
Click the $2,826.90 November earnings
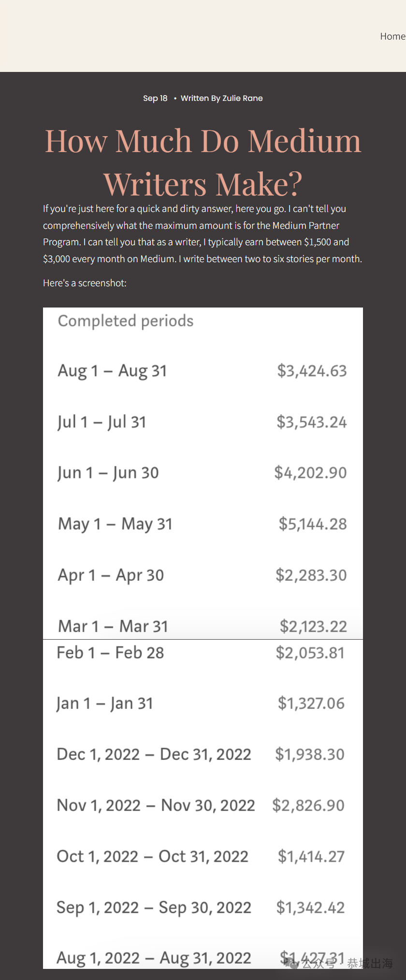click(x=308, y=805)
